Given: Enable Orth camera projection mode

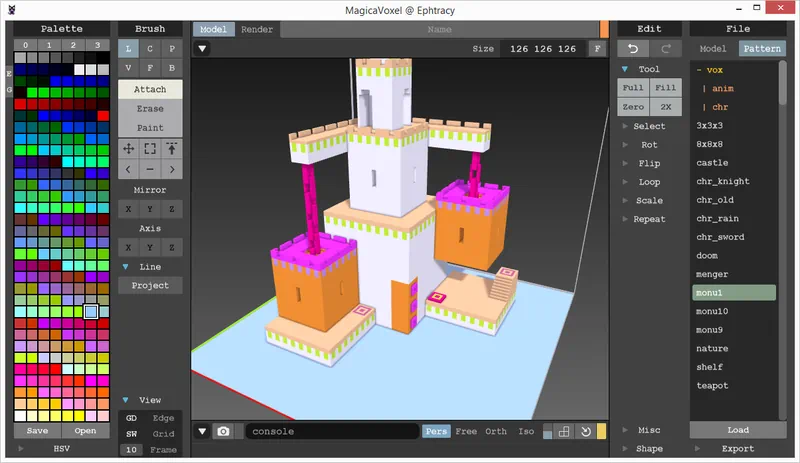Looking at the screenshot, I should pyautogui.click(x=495, y=431).
